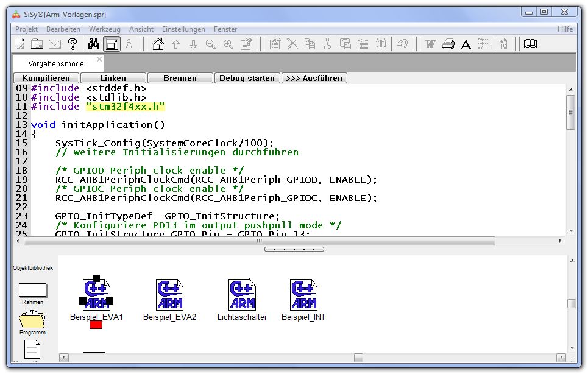Select the Vorgehensmodell tab
This screenshot has width=588, height=374.
coord(58,63)
